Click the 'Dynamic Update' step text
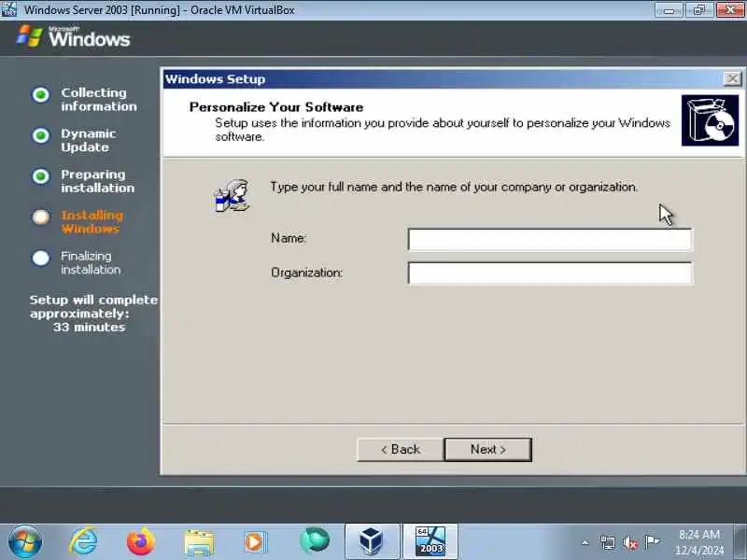This screenshot has height=560, width=747. click(88, 141)
